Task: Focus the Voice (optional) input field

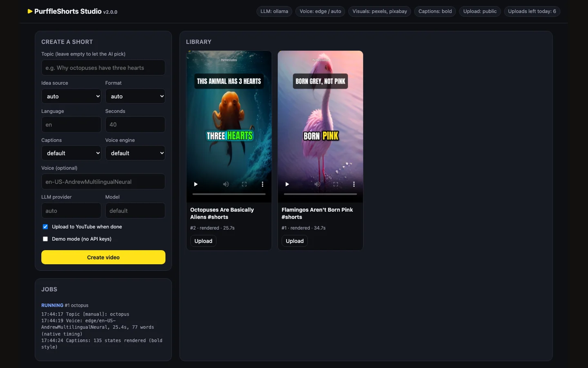Action: tap(103, 182)
